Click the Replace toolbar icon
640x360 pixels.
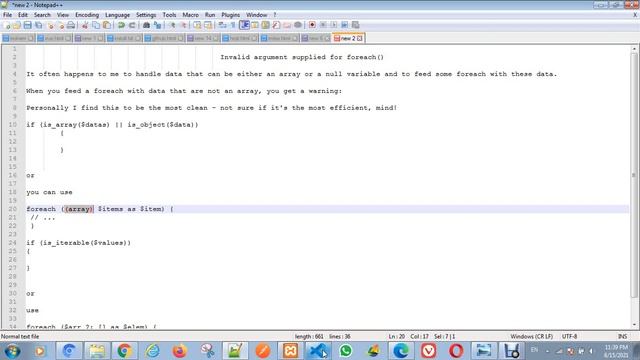coord(157,25)
